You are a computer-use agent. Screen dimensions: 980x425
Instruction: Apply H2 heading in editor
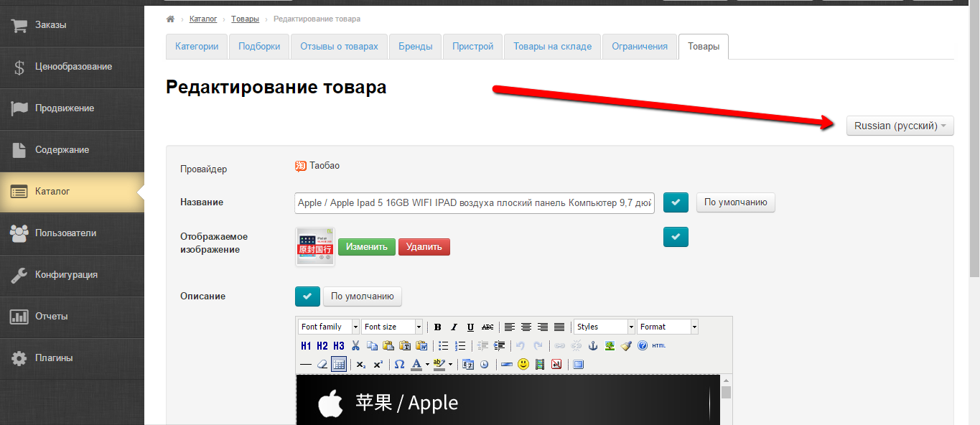point(322,345)
